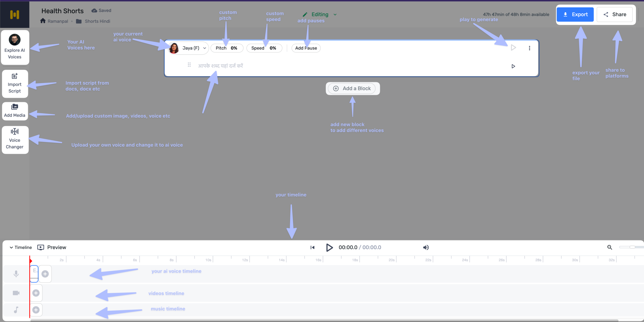Click the blue Export button
Viewport: 644px width, 322px height.
coord(575,15)
